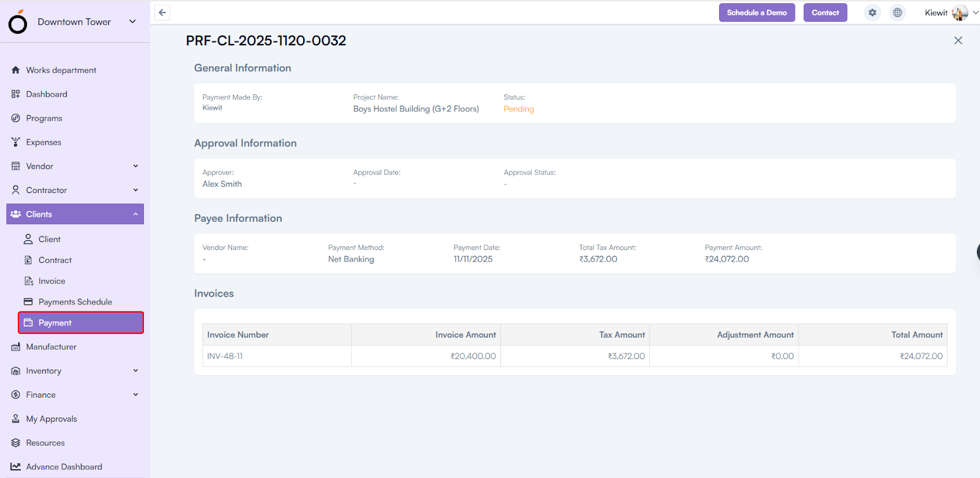Image resolution: width=980 pixels, height=478 pixels.
Task: Click the Inventory warehouse icon
Action: coord(16,371)
